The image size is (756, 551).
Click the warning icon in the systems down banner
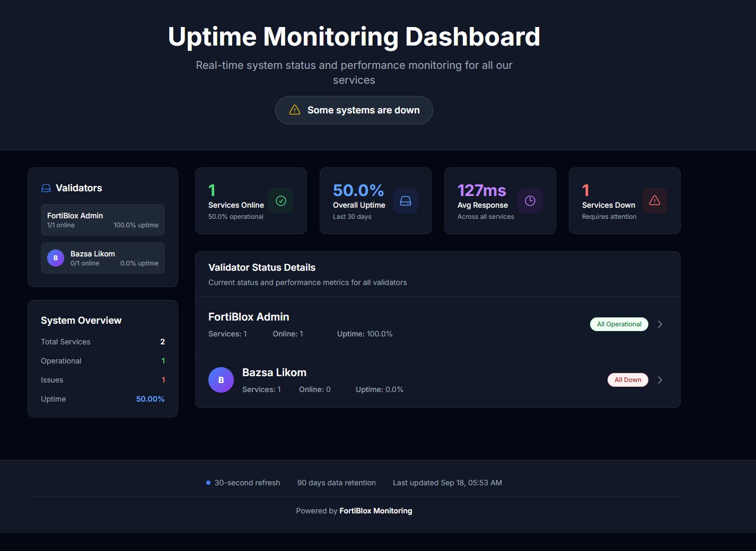[295, 110]
